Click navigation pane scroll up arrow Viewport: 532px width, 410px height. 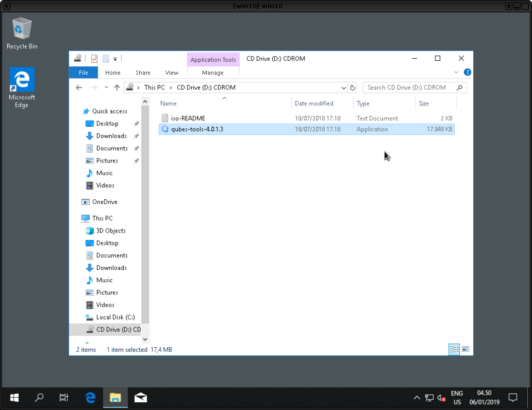[x=145, y=101]
